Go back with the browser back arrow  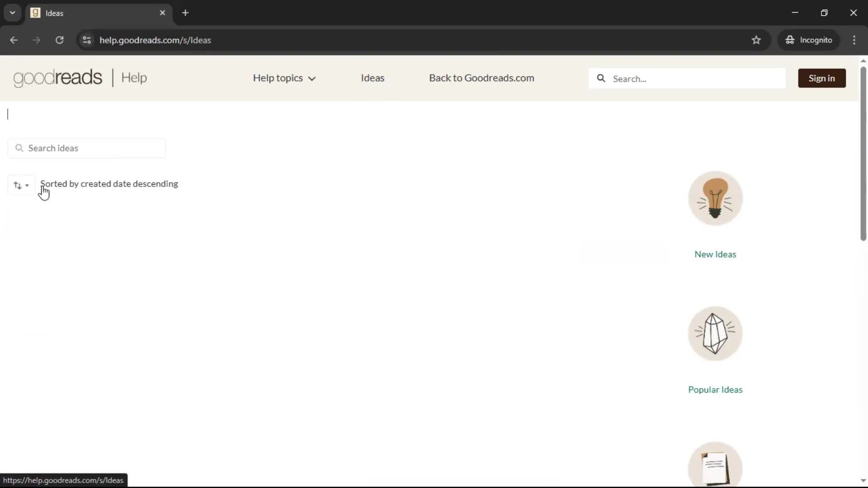tap(14, 40)
